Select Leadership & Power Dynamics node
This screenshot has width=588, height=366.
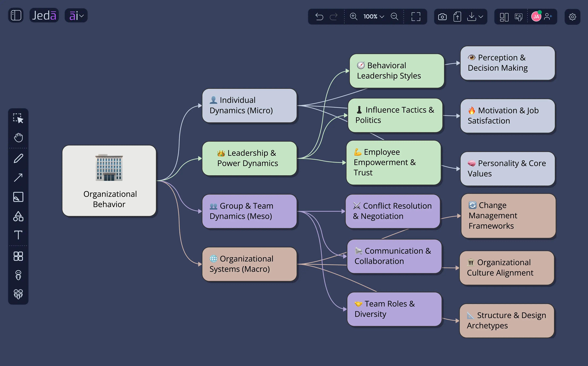click(249, 158)
